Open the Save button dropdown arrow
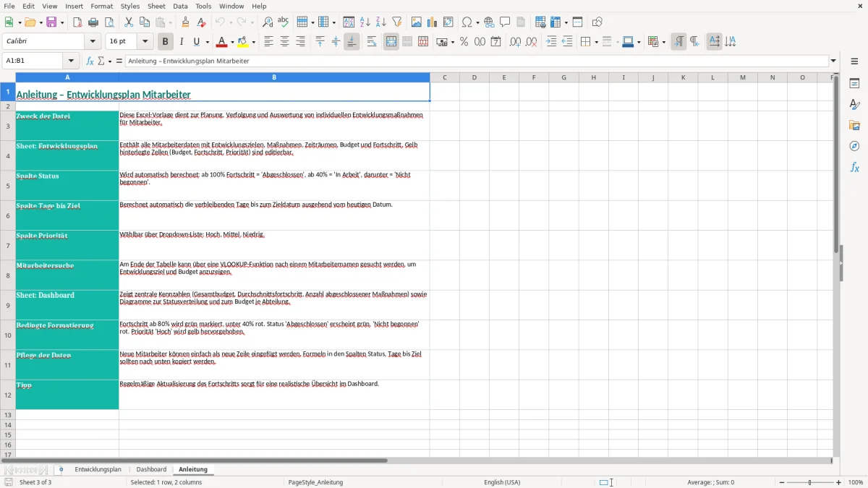868x488 pixels. 61,22
